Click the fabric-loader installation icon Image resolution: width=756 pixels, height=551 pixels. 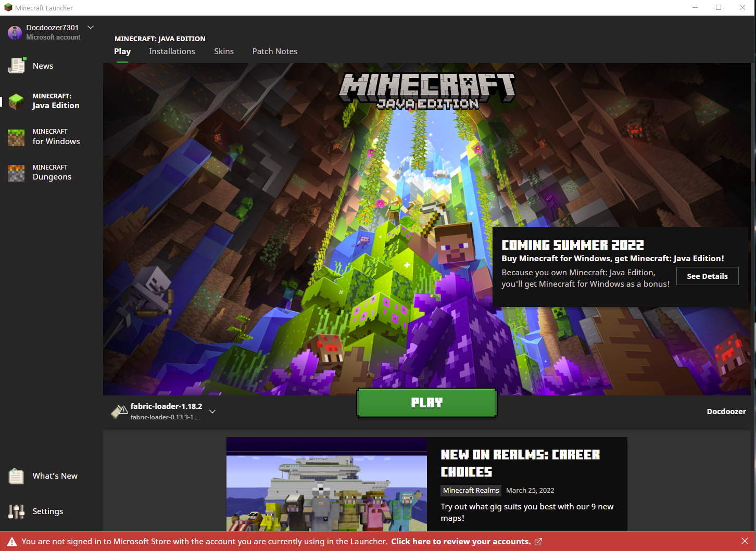[120, 412]
